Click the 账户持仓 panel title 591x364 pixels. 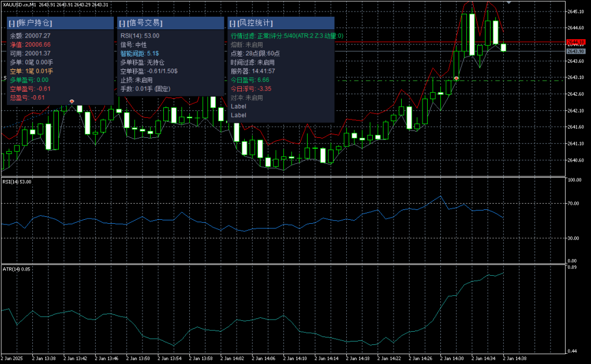[x=35, y=23]
